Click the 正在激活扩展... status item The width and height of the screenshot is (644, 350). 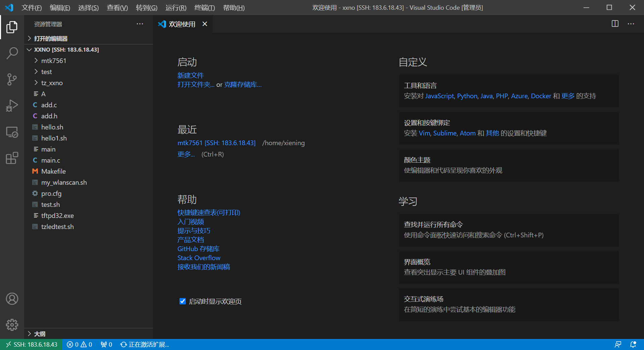(145, 344)
